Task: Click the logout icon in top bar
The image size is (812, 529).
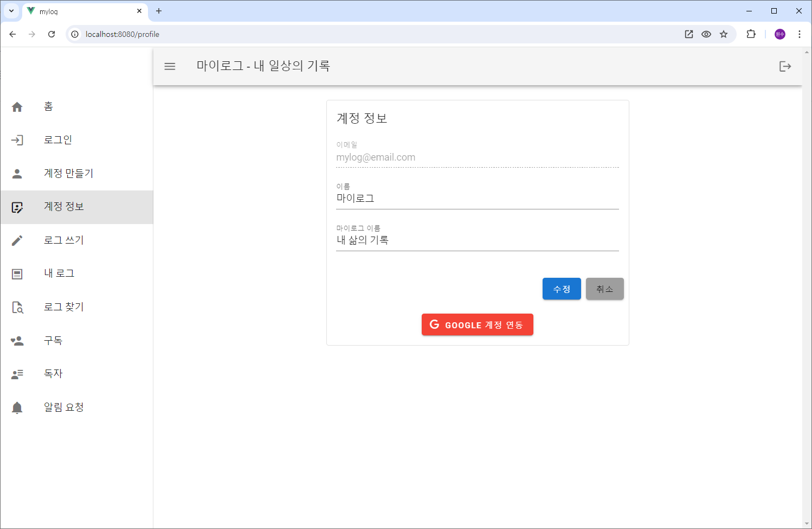Action: [785, 66]
